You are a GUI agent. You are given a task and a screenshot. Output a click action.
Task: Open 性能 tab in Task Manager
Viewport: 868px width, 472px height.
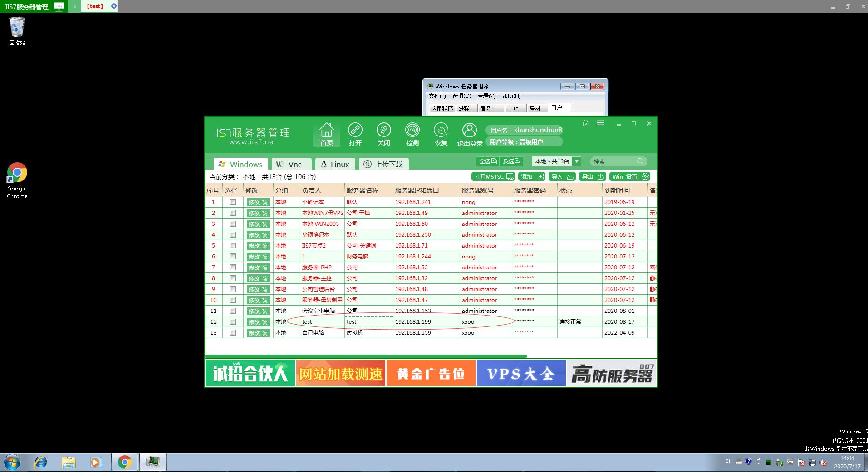coord(516,108)
